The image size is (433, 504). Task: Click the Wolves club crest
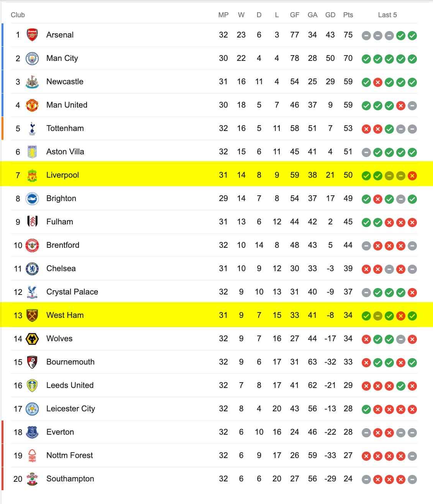(32, 339)
